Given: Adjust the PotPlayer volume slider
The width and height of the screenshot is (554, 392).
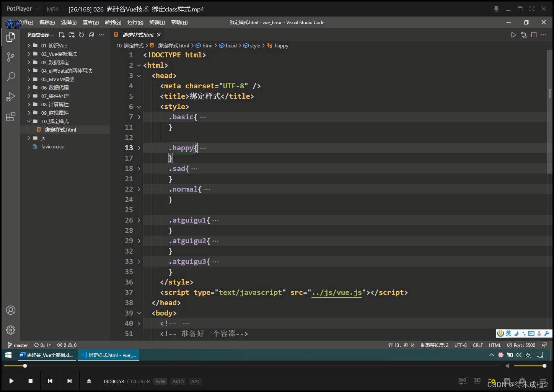Looking at the screenshot, I should click(x=529, y=366).
